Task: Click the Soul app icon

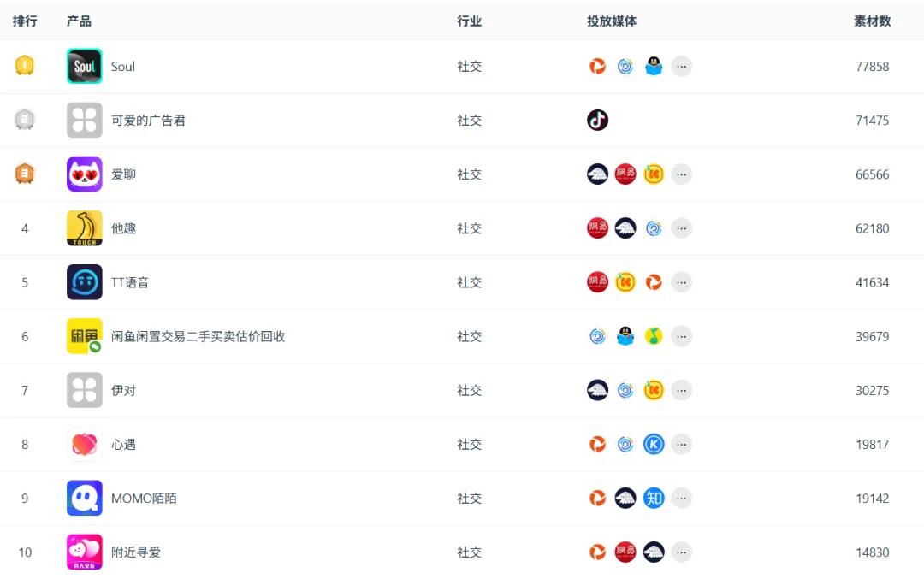Action: click(84, 66)
